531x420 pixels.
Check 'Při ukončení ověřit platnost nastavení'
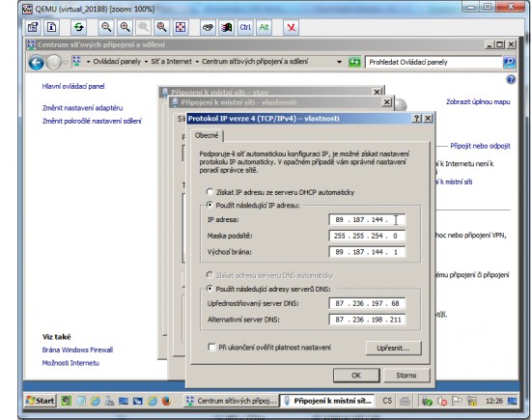coord(212,348)
